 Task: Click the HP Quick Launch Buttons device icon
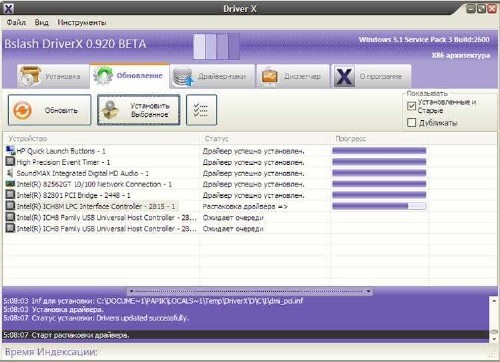11,151
